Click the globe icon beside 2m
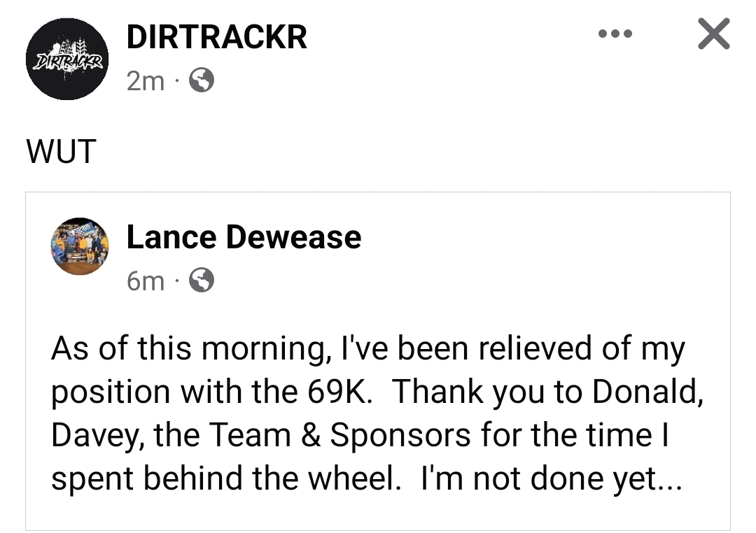This screenshot has height=533, width=756. coord(202,82)
